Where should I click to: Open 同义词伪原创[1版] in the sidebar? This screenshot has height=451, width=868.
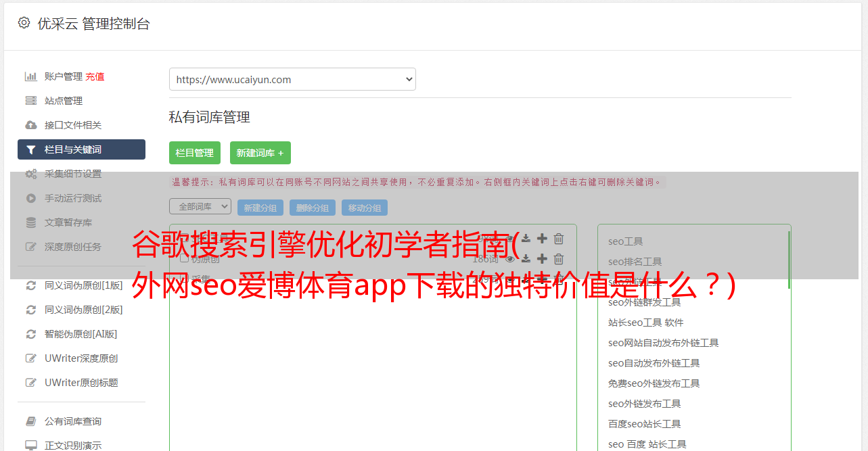pyautogui.click(x=84, y=285)
